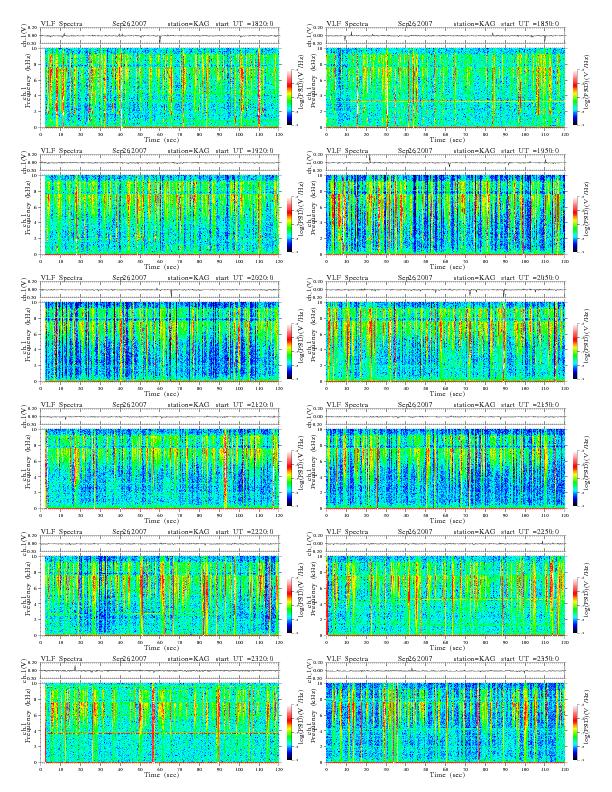This screenshot has width=612, height=792.
Task: Click the PSD color bar of the 1820:0 panel
Action: tap(289, 97)
